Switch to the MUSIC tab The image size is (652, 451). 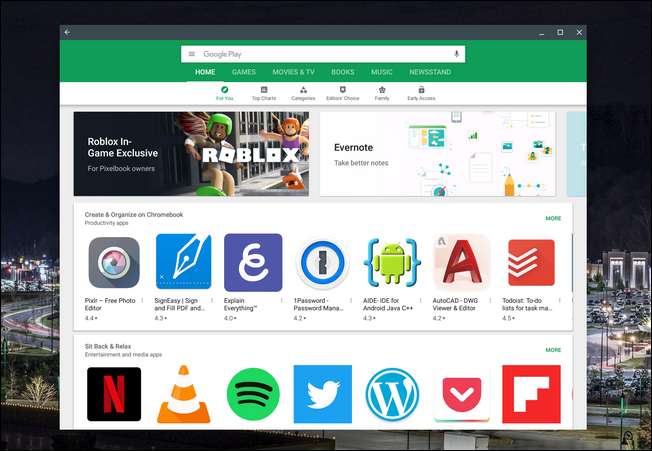pyautogui.click(x=382, y=72)
